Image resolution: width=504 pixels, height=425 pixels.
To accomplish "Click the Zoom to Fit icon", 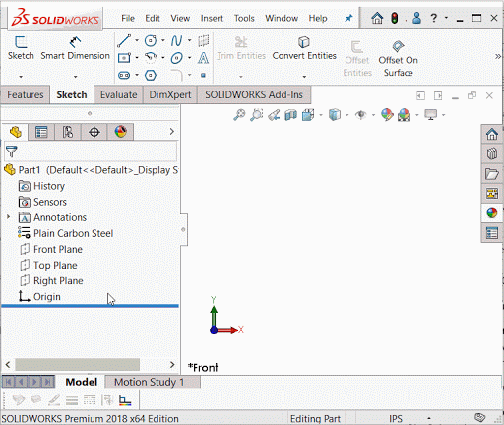I will 239,115.
